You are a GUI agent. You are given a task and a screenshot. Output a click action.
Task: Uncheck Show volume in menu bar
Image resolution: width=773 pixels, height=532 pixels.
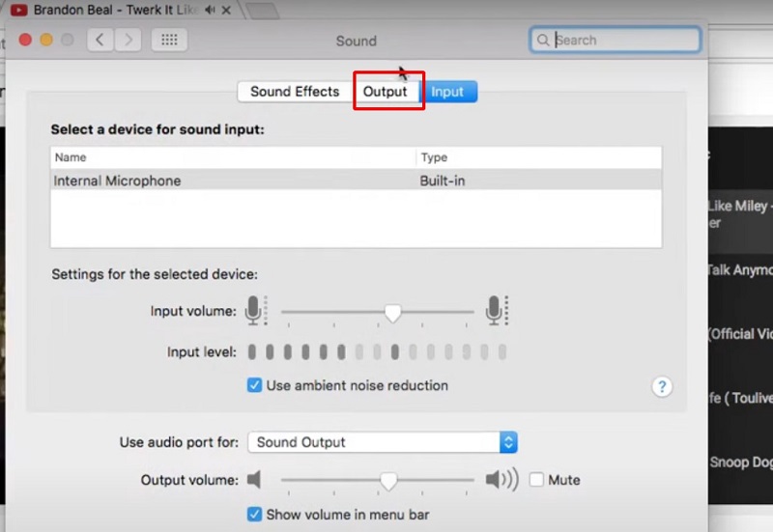click(x=255, y=515)
